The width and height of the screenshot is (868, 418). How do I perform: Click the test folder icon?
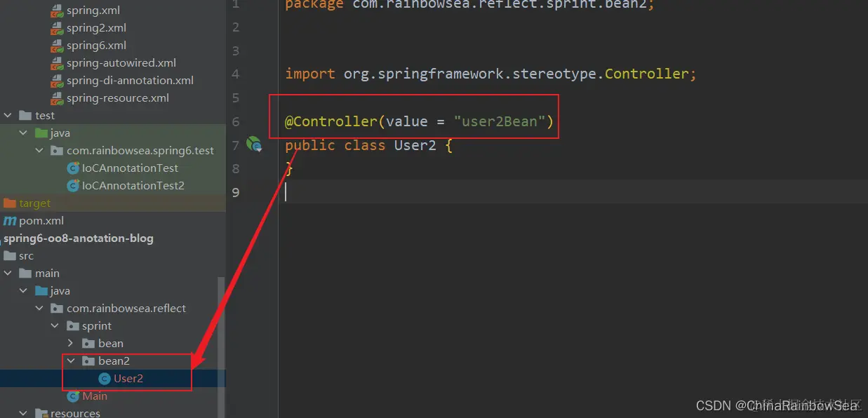pyautogui.click(x=25, y=116)
